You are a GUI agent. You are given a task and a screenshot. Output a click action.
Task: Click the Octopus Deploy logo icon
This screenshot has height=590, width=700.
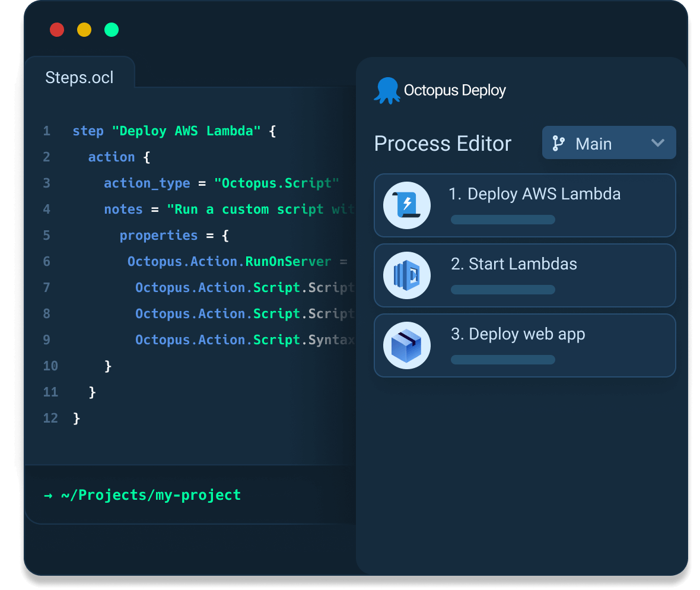click(x=386, y=90)
